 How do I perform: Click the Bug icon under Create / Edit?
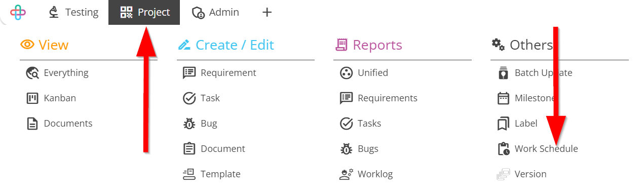coord(190,124)
